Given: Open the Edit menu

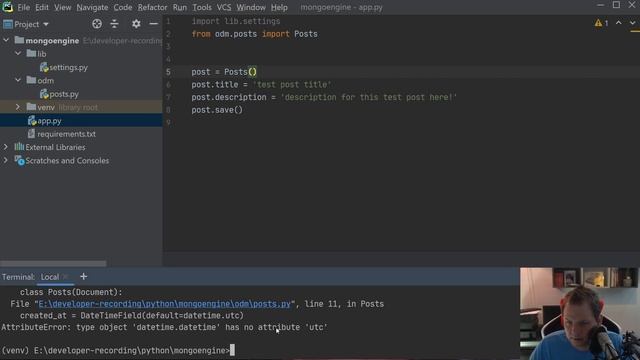Looking at the screenshot, I should tap(42, 7).
